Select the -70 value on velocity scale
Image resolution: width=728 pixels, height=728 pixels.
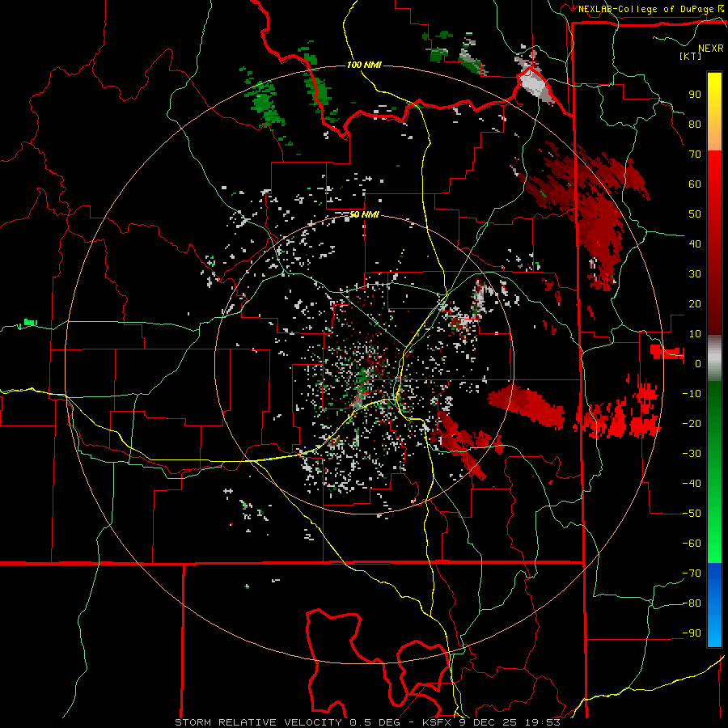[x=692, y=574]
